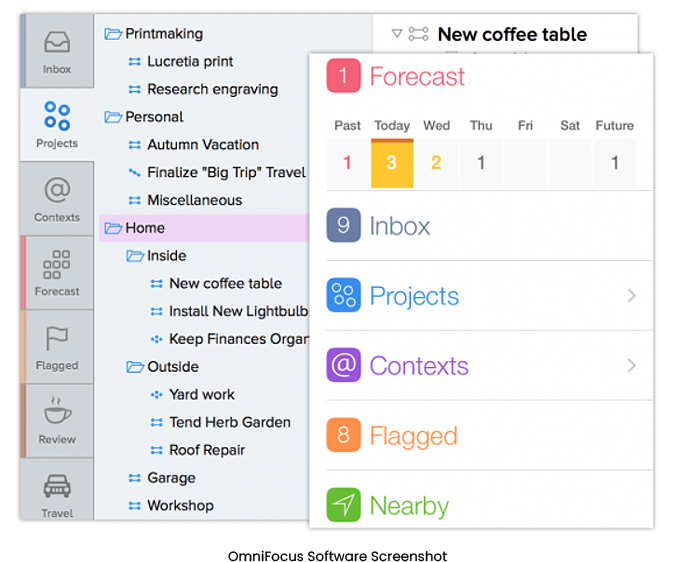
Task: Click the Garage project icon
Action: point(134,478)
